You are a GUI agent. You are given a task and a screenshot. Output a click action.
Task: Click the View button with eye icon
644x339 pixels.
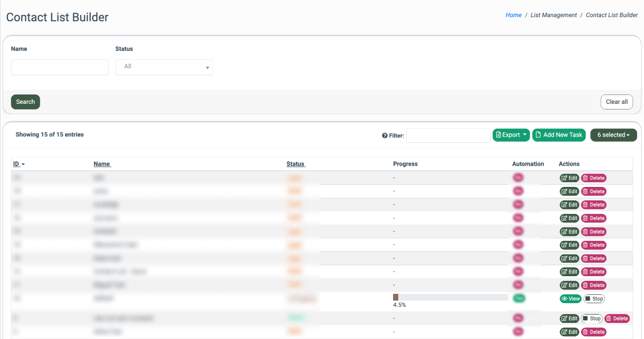tap(570, 299)
